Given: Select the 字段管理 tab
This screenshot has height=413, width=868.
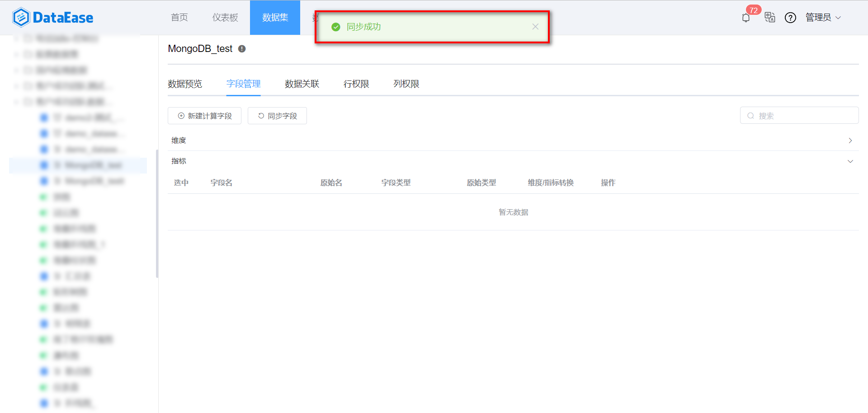Looking at the screenshot, I should (x=243, y=84).
